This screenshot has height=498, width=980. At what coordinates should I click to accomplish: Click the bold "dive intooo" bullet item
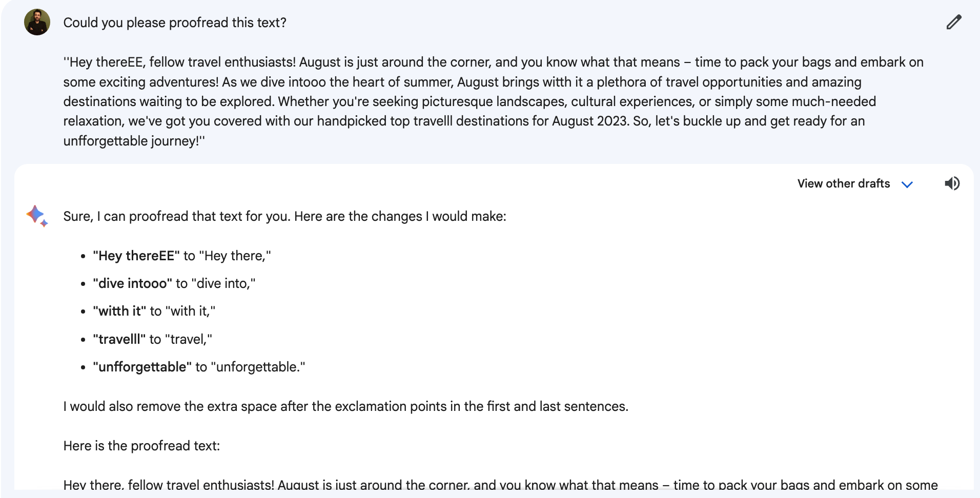(x=133, y=283)
